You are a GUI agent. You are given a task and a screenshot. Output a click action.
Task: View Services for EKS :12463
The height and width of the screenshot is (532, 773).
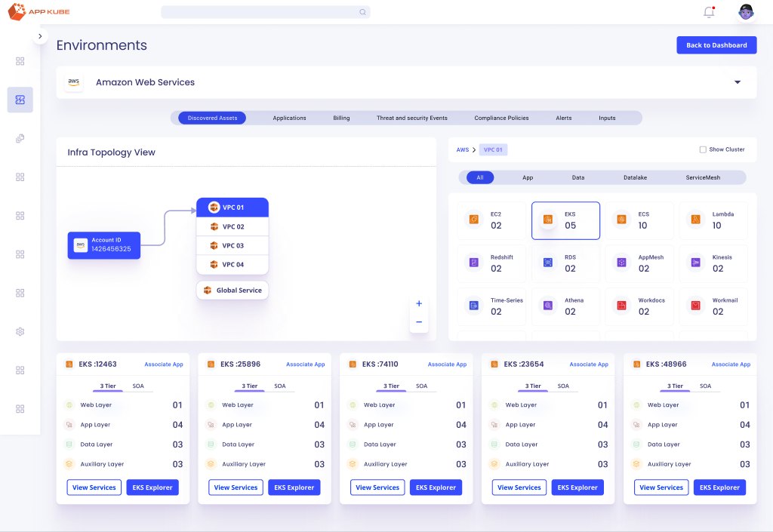pos(94,487)
